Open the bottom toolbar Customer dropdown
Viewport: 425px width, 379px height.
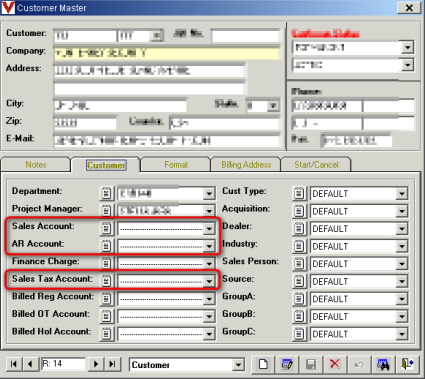(x=238, y=365)
